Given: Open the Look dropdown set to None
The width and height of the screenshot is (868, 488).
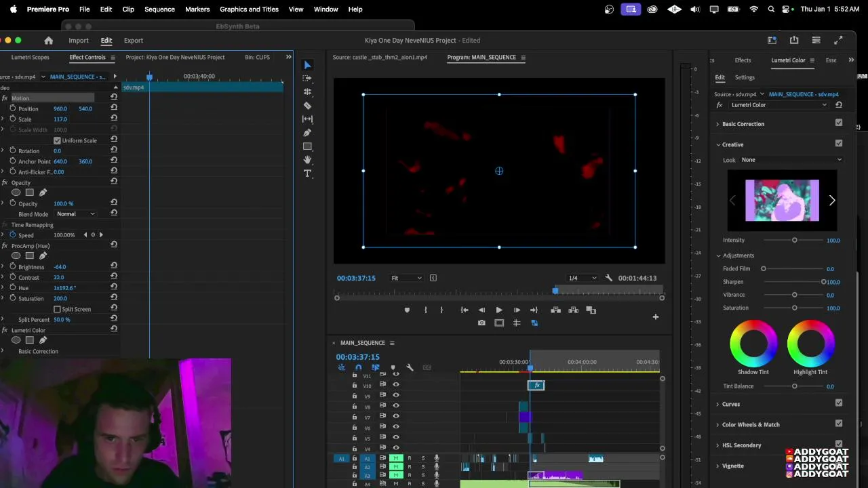Looking at the screenshot, I should [791, 160].
